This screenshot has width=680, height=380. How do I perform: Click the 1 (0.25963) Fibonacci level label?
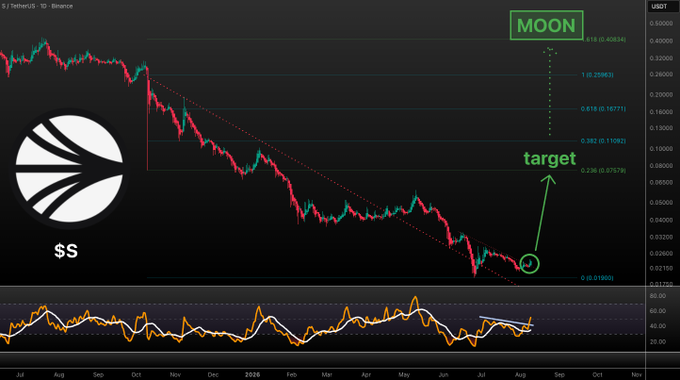click(x=597, y=75)
